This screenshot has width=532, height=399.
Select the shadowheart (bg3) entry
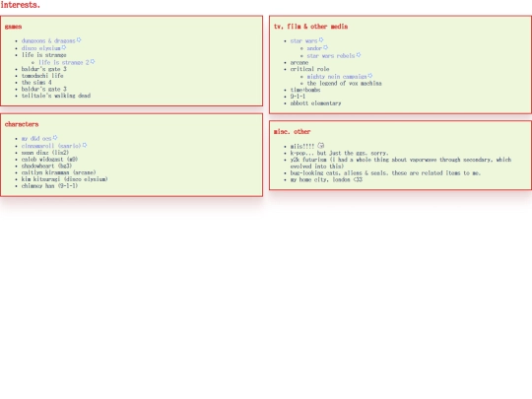[x=47, y=166]
